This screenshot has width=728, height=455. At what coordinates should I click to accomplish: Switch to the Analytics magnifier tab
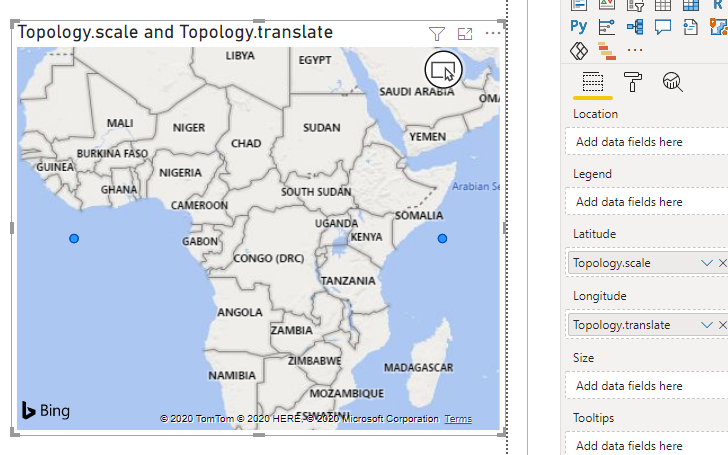click(x=672, y=82)
